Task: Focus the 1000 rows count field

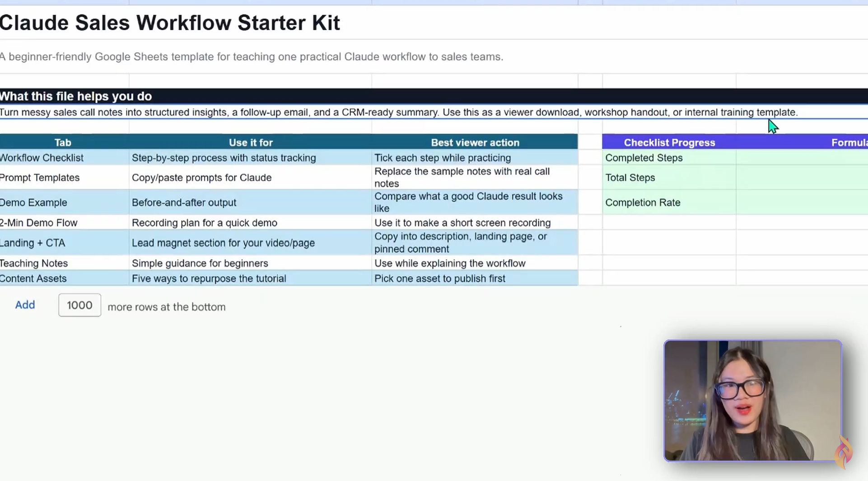Action: [79, 305]
